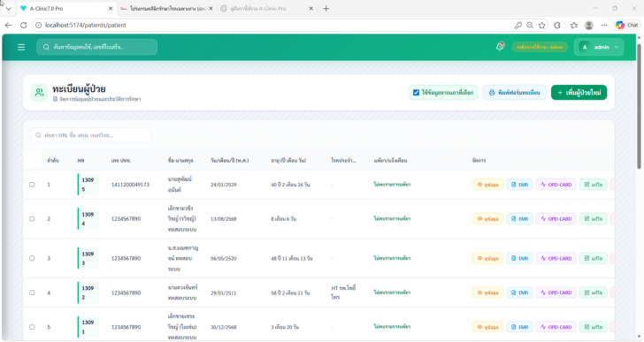Select the checkbox for row 1

(x=32, y=185)
